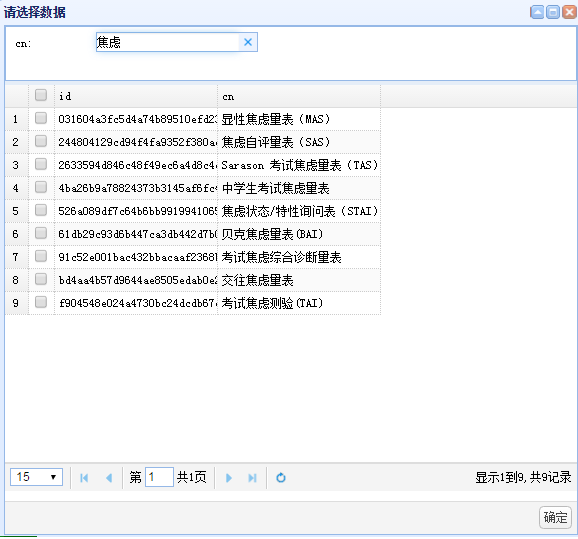Select cell 中学生考试焦虑量表
Viewport: 578px width, 539px height.
tap(299, 188)
